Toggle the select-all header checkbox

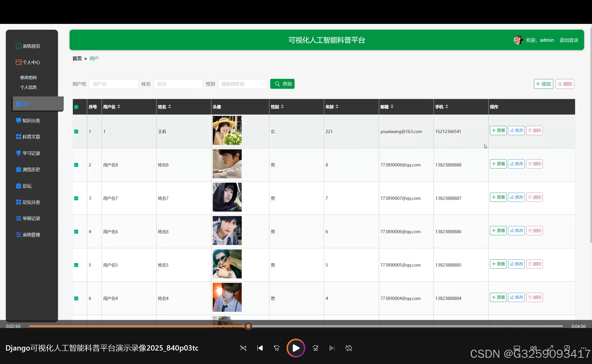tap(76, 107)
